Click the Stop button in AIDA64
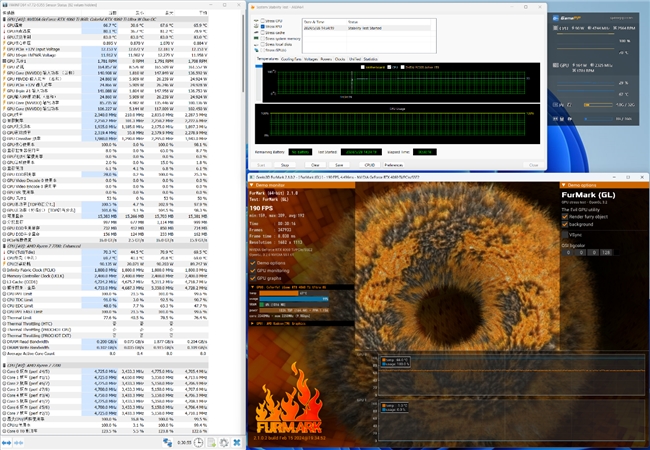The height and width of the screenshot is (450, 650). (x=285, y=165)
